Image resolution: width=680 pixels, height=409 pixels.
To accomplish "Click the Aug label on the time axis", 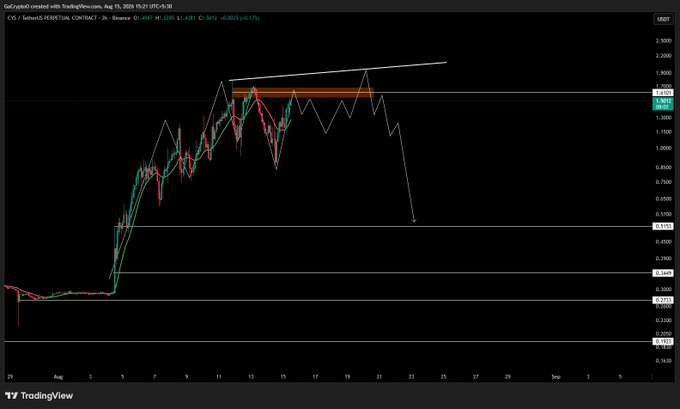I will tap(58, 377).
